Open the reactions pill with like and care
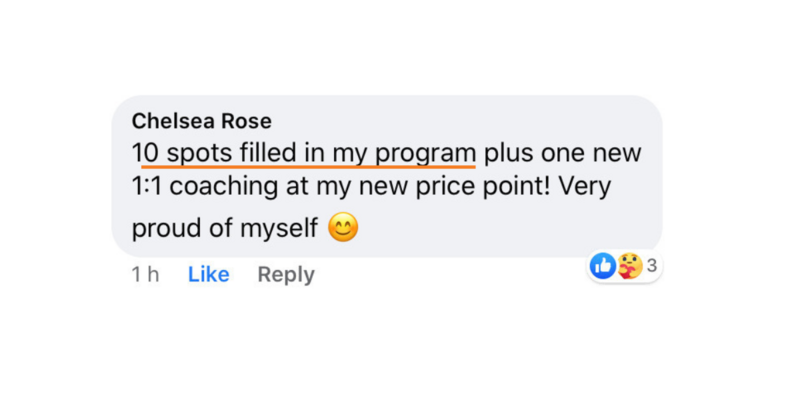800x400 pixels. click(x=624, y=266)
